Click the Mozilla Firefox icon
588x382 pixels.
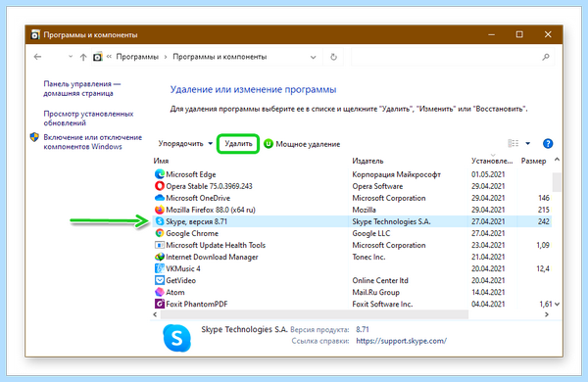[x=160, y=210]
